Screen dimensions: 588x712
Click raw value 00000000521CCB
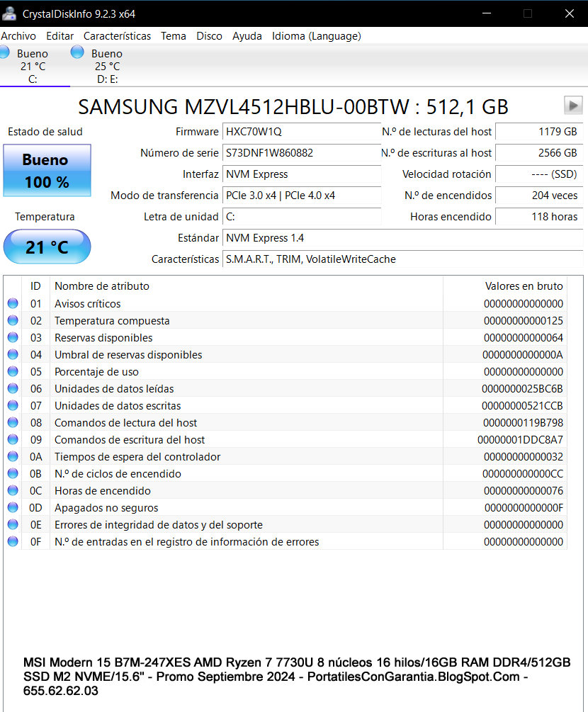coord(522,405)
